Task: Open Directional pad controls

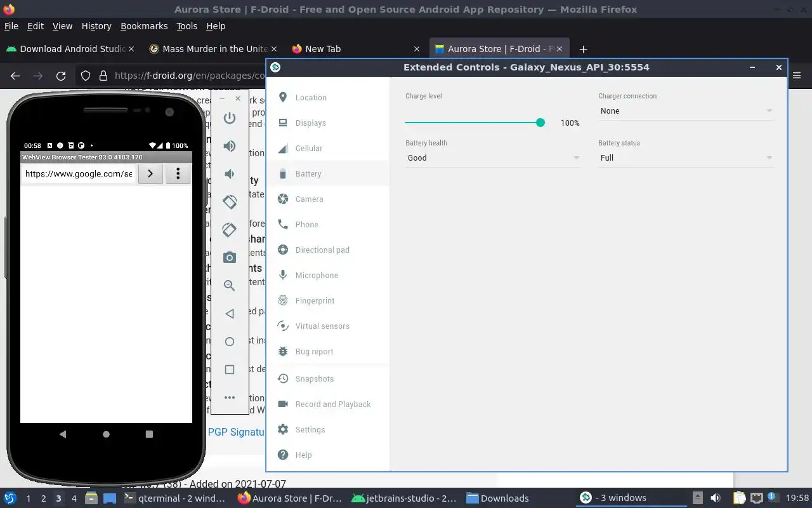Action: click(327, 250)
